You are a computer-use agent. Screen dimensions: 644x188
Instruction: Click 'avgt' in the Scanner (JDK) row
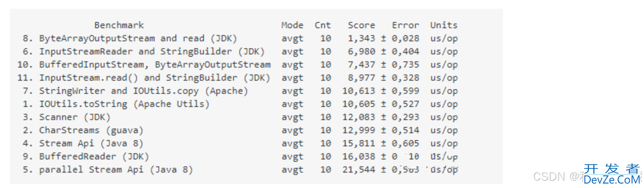click(292, 118)
